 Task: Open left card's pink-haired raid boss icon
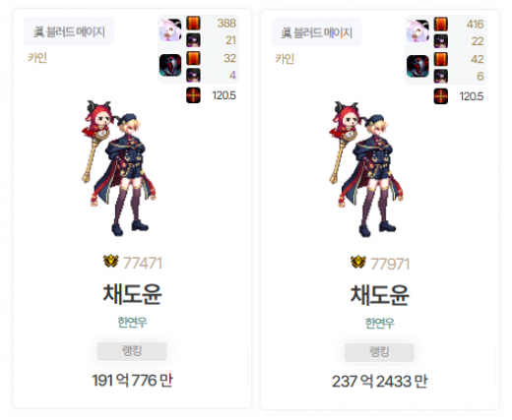point(170,30)
